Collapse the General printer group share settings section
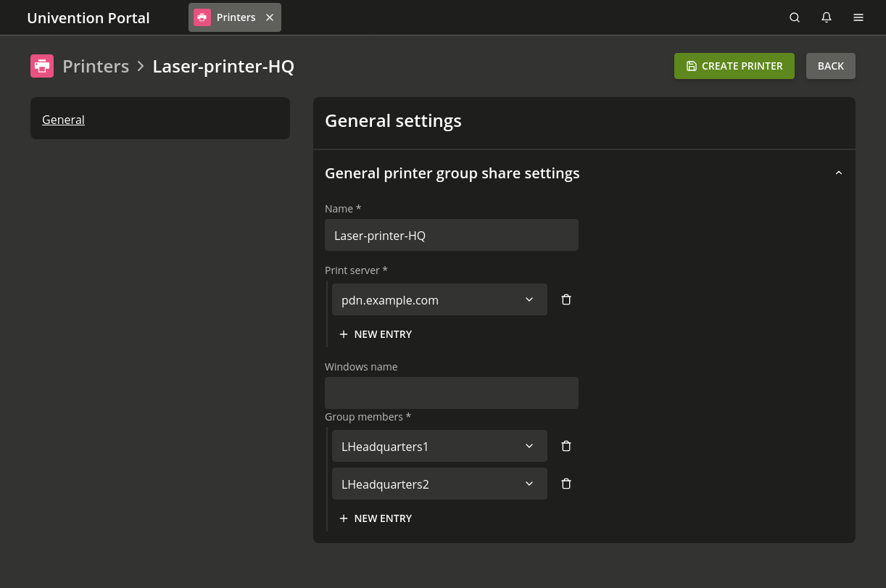Image resolution: width=886 pixels, height=588 pixels. pos(839,173)
